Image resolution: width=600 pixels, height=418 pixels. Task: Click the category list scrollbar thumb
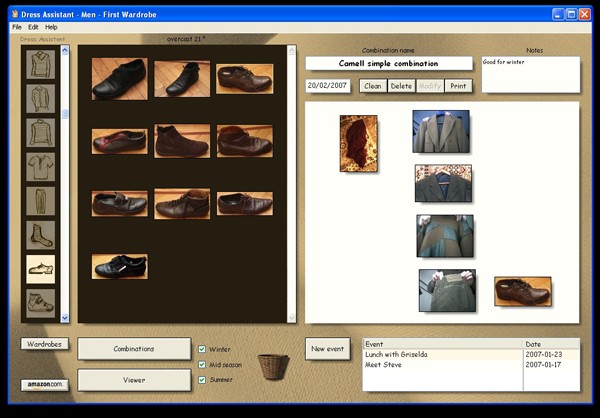click(65, 114)
